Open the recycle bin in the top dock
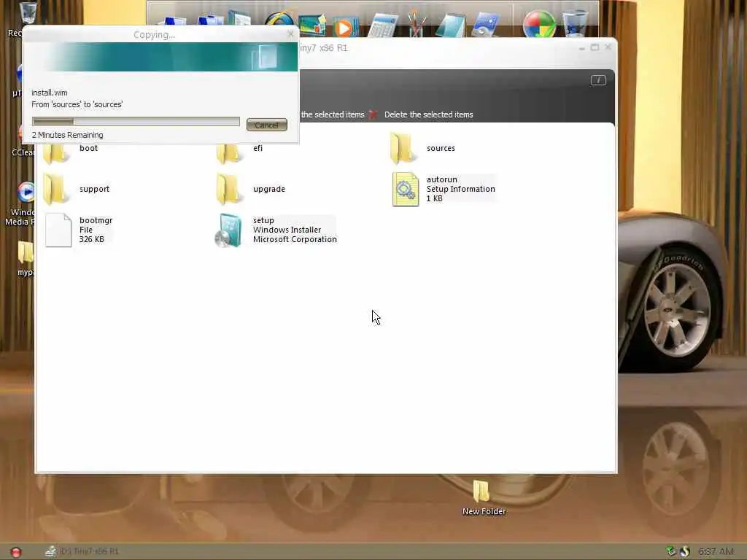 [575, 23]
